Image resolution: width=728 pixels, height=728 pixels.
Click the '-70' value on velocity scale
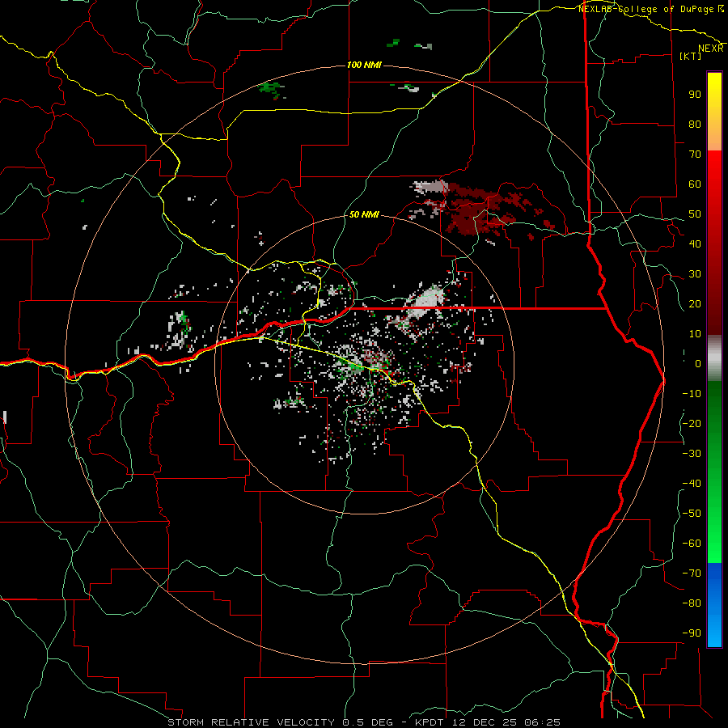pyautogui.click(x=692, y=573)
